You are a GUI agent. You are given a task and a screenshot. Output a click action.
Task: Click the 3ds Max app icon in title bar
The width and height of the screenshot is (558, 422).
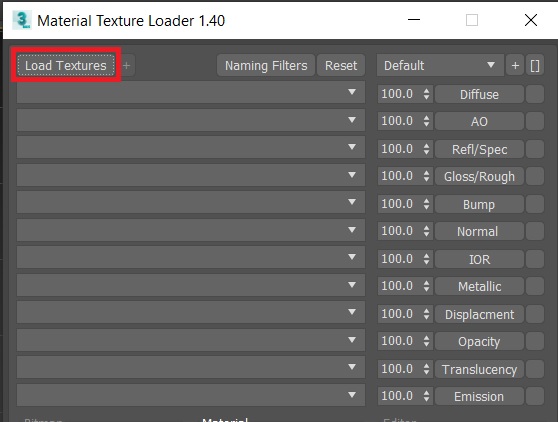tap(22, 20)
